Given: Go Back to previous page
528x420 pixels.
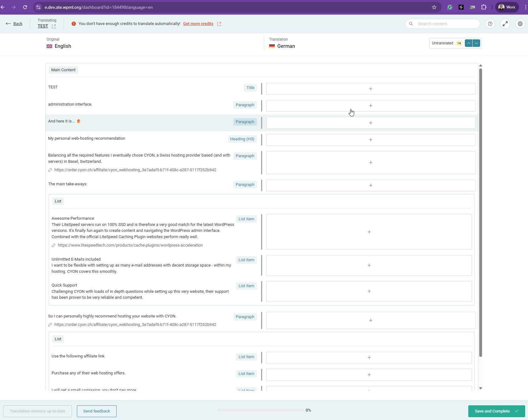Looking at the screenshot, I should tap(14, 24).
